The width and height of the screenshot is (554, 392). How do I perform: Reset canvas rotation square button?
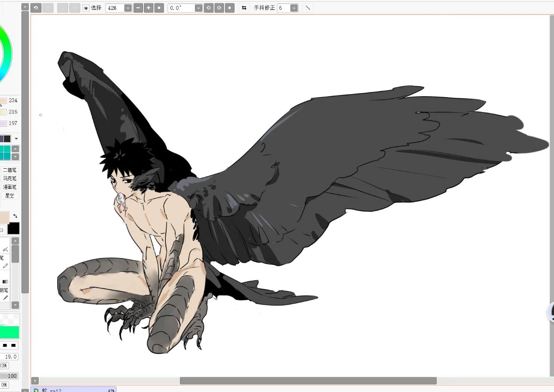[229, 8]
